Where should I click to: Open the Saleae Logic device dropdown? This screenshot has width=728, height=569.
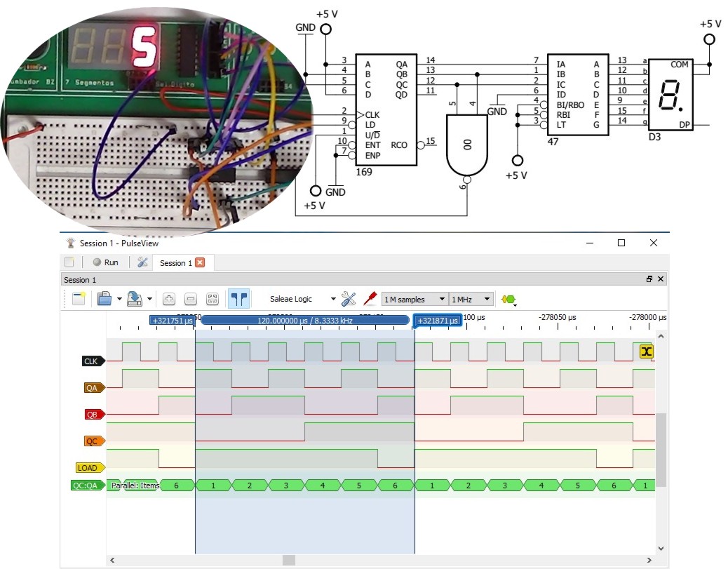pos(303,299)
